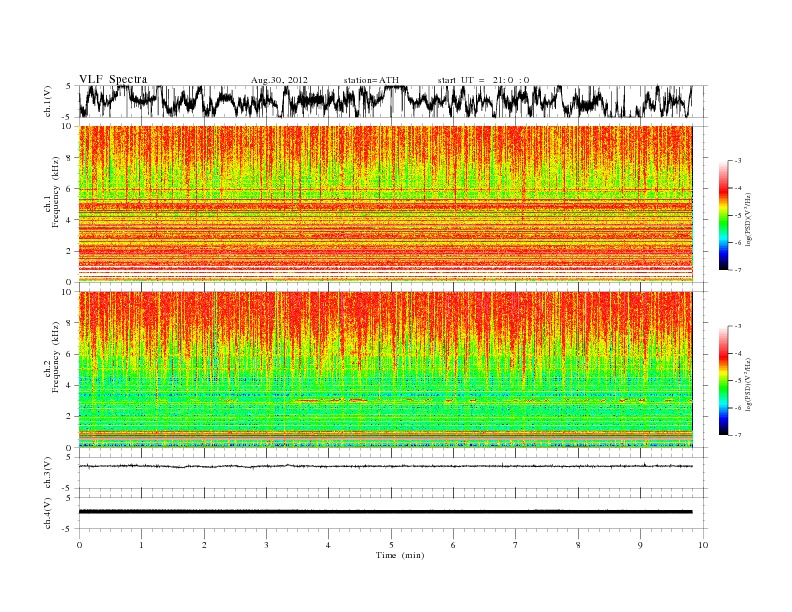792x612 pixels.
Task: Click the "VLF Spectra" title text
Action: [x=113, y=79]
